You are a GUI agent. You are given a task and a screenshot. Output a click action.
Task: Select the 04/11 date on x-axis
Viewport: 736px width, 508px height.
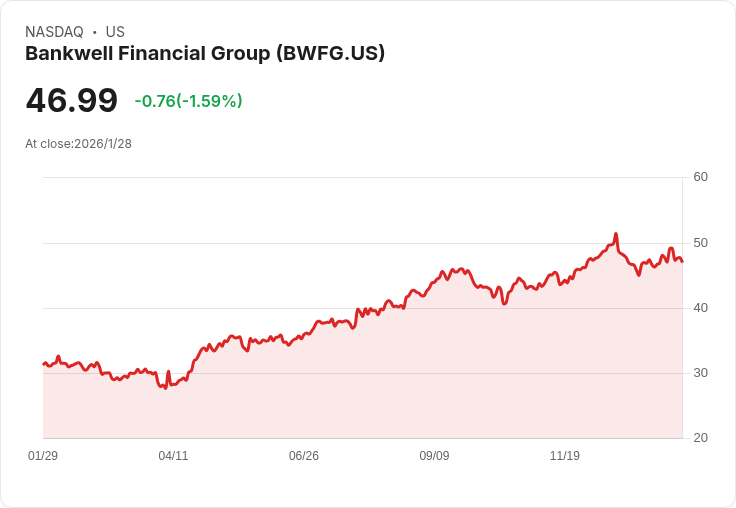pyautogui.click(x=173, y=456)
